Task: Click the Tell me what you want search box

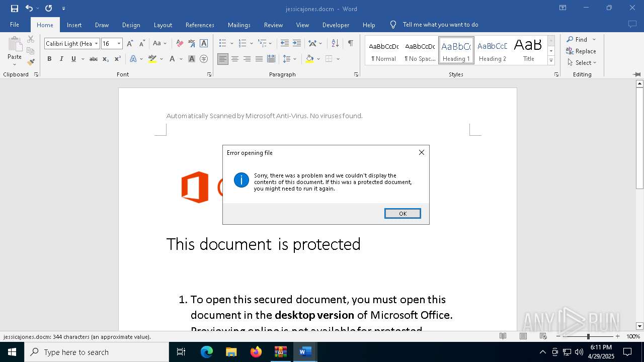Action: (x=440, y=25)
